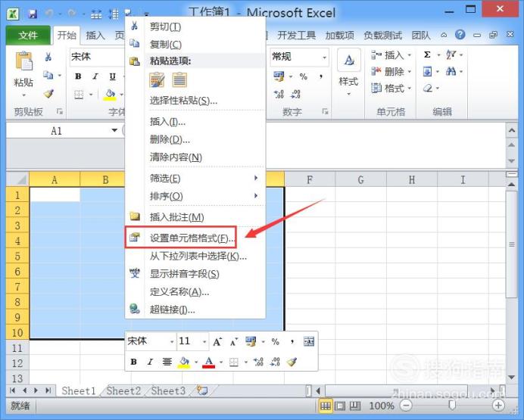Open the 宋体 font name box in ribbon

point(97,57)
